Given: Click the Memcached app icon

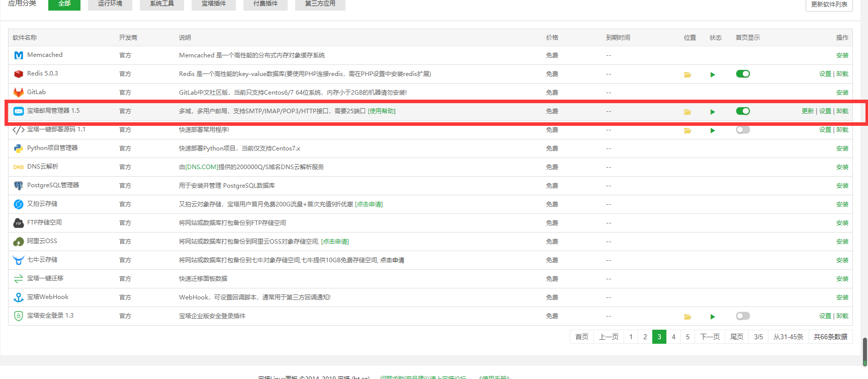Looking at the screenshot, I should coord(19,55).
